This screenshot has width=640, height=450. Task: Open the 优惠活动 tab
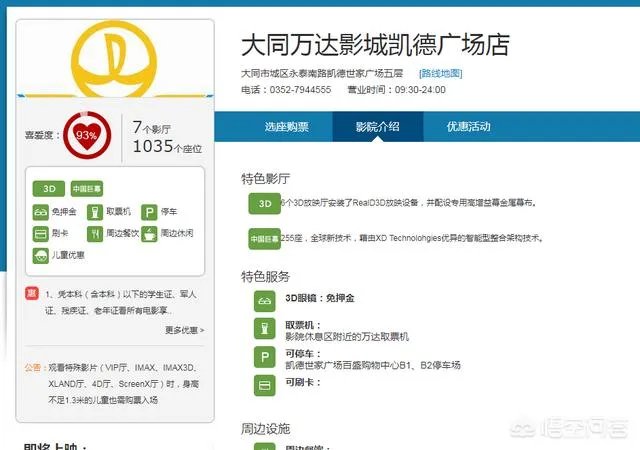(469, 127)
